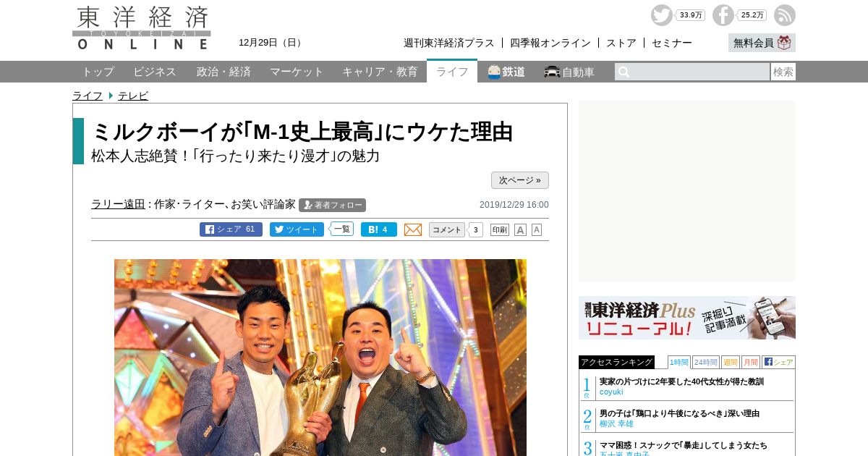Open 週刊東洋経済プラス link
The height and width of the screenshot is (456, 868).
click(449, 43)
